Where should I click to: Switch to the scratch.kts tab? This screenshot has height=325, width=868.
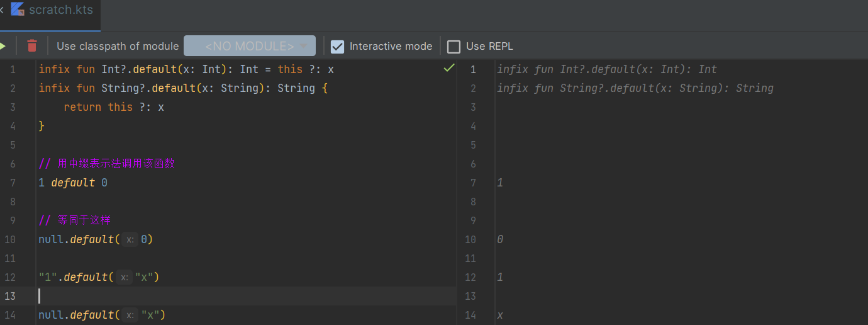coord(60,10)
